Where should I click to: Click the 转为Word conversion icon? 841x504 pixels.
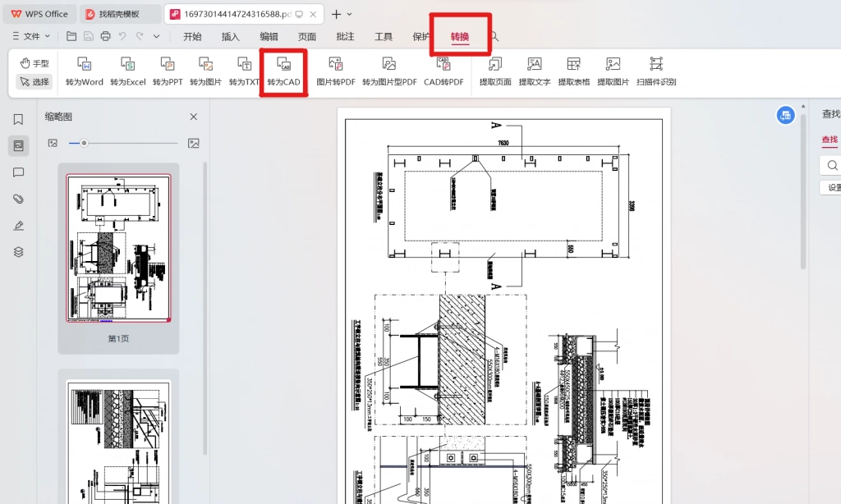point(85,71)
